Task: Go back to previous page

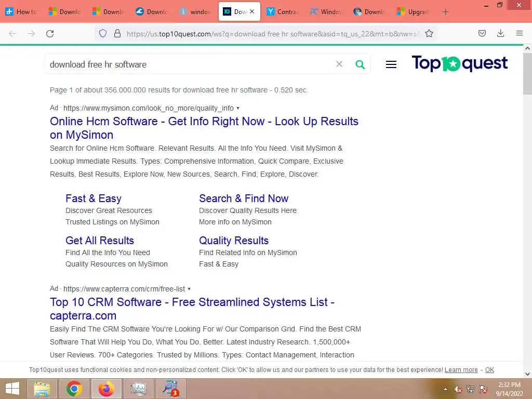Action: click(12, 34)
